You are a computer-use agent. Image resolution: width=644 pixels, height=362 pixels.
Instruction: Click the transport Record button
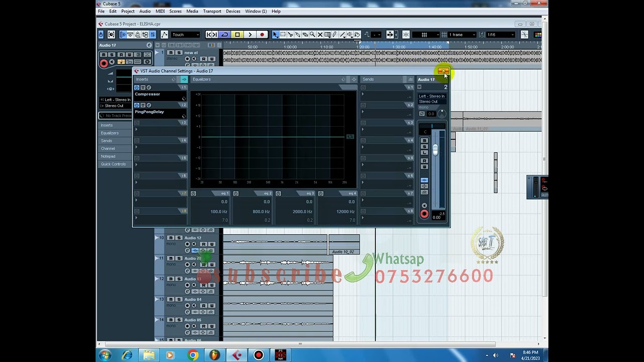pos(262,35)
